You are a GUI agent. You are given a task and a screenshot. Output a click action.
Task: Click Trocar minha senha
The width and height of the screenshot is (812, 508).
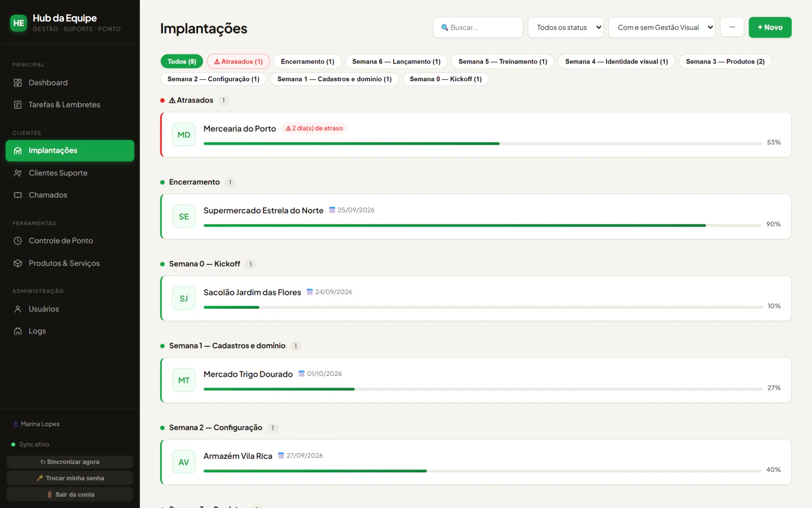pos(70,478)
